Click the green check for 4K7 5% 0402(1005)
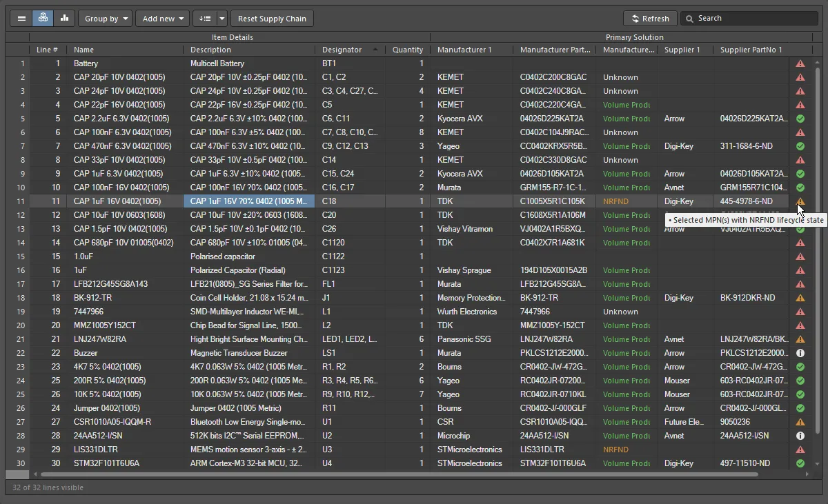 tap(800, 367)
